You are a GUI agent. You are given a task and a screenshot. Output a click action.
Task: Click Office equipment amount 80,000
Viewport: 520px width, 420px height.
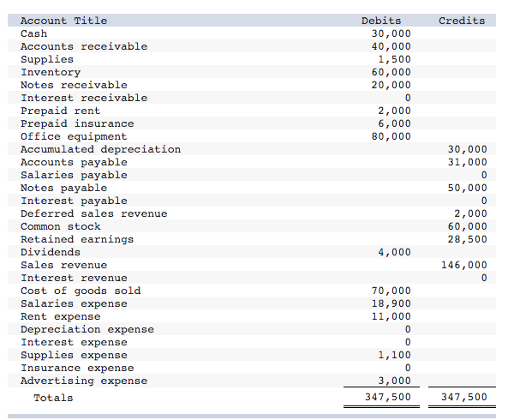click(391, 136)
